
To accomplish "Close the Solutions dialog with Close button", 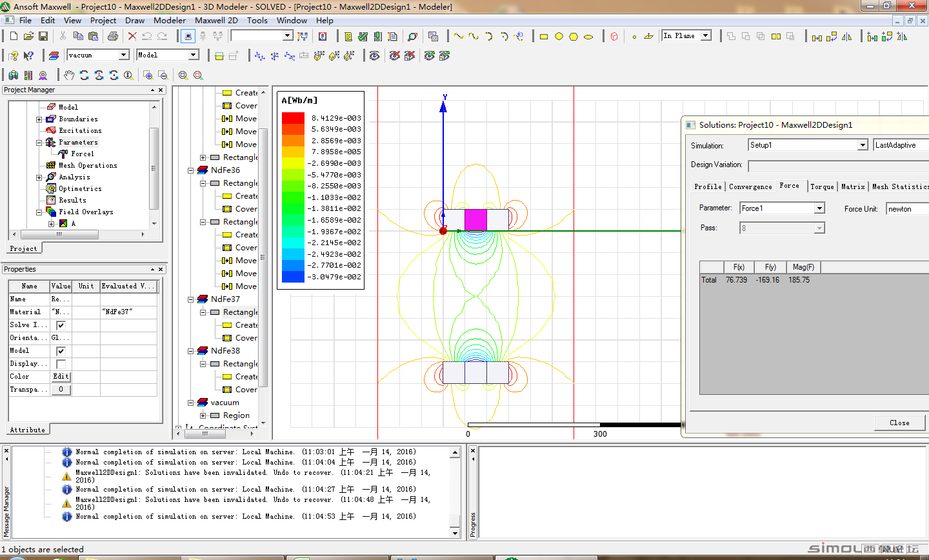I will tap(899, 423).
